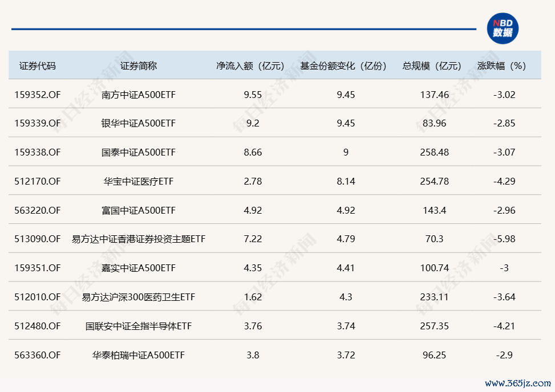
Task: Select code 159339.OF
Action: (x=38, y=124)
